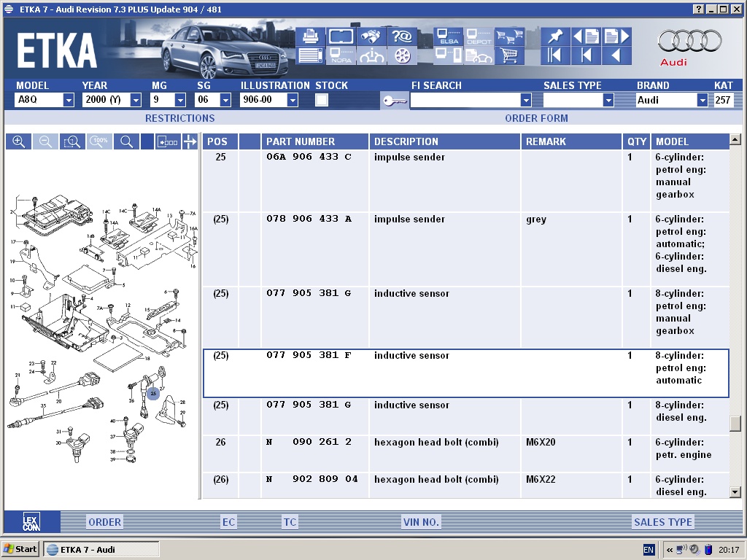
Task: Open the MODEL dropdown showing A8Q
Action: [69, 100]
